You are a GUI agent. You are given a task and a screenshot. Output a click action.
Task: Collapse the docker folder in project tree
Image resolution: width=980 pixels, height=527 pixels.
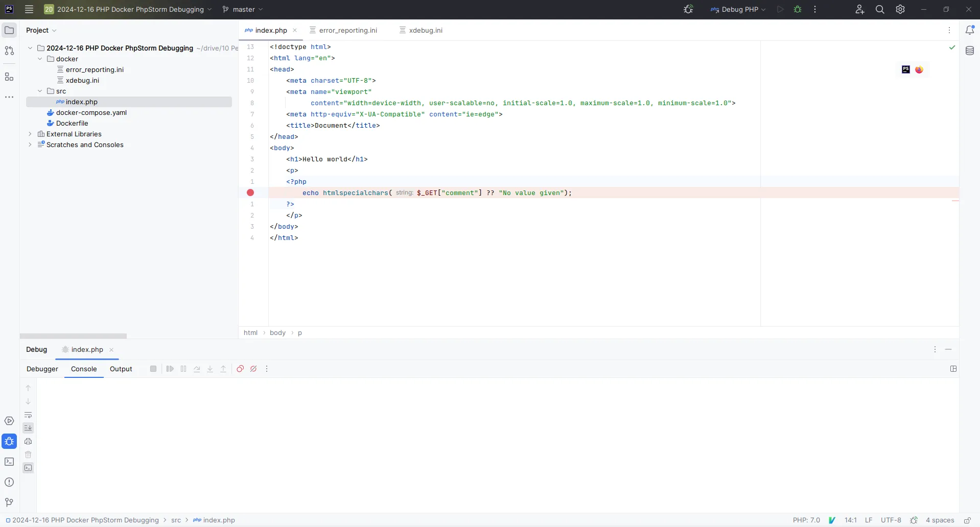[40, 59]
